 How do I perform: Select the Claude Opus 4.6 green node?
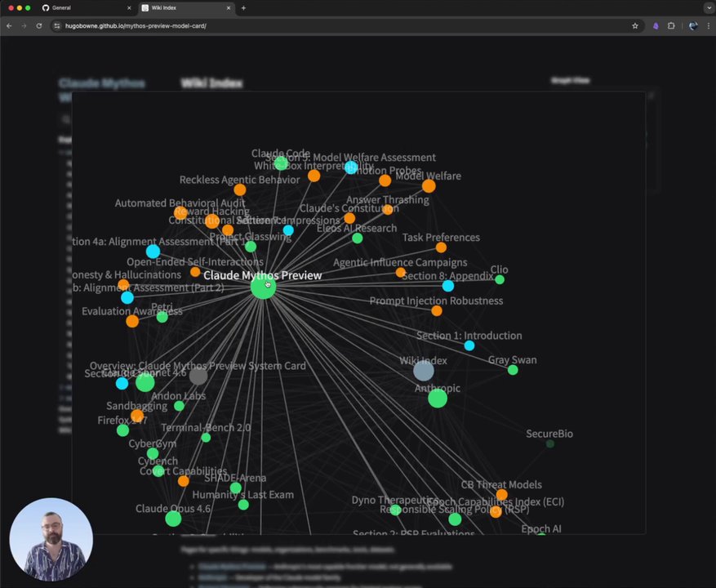point(173,519)
